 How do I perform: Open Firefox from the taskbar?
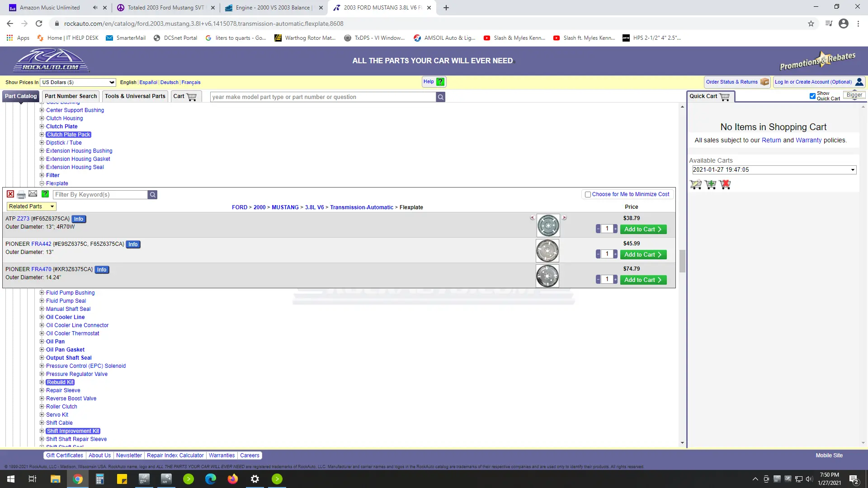click(x=233, y=479)
